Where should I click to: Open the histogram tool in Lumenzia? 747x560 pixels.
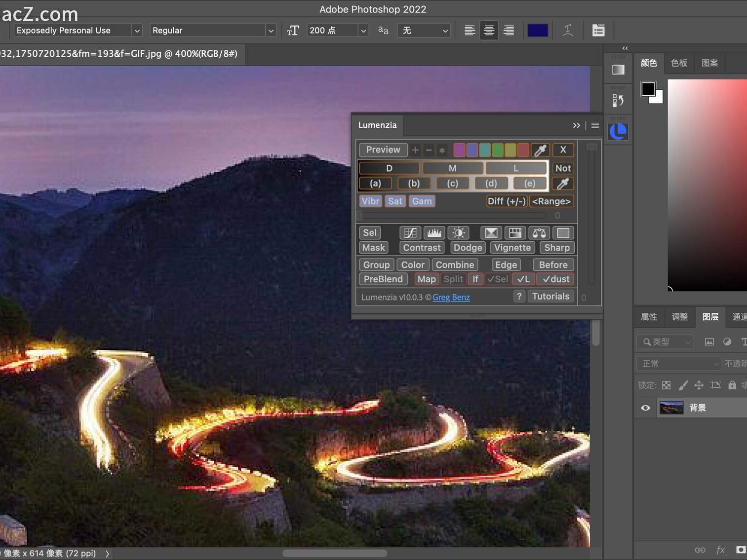click(x=434, y=232)
